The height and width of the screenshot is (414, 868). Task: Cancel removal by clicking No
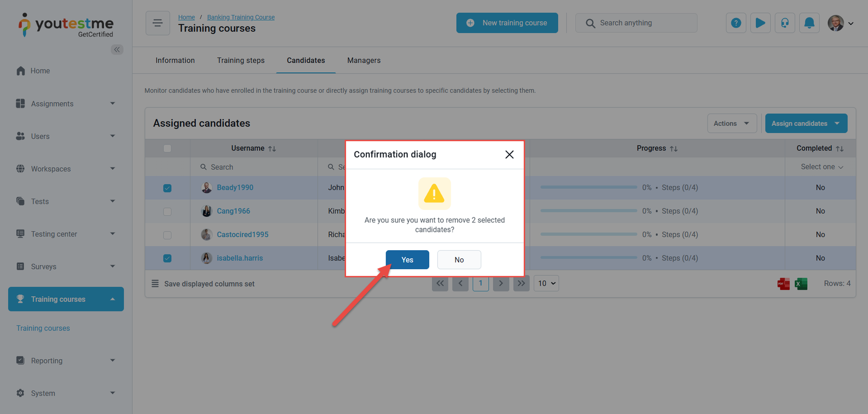459,260
